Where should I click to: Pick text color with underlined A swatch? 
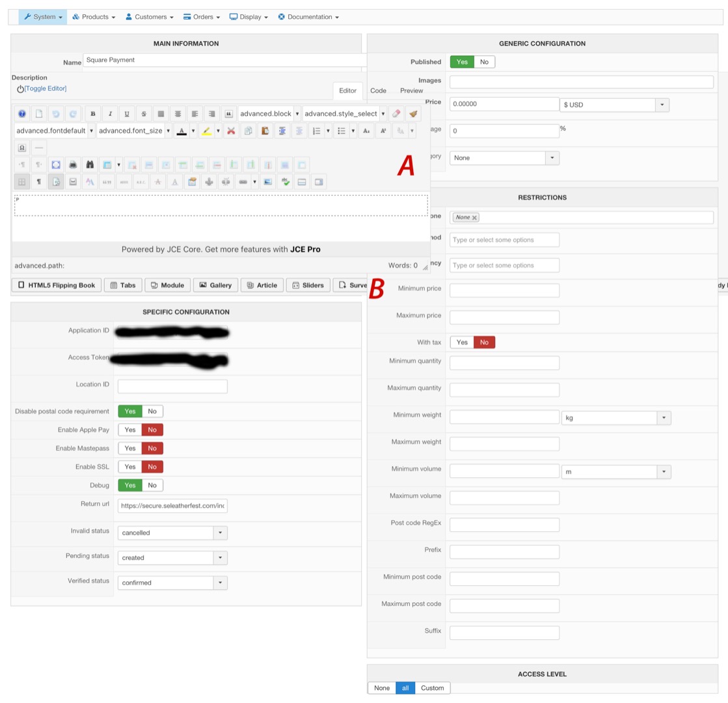tap(182, 131)
